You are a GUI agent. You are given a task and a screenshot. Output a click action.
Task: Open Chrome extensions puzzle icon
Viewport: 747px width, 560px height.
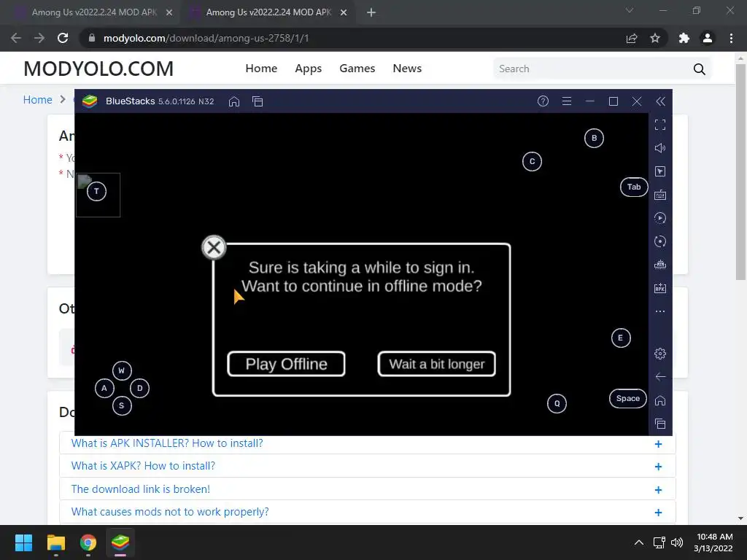click(x=684, y=38)
